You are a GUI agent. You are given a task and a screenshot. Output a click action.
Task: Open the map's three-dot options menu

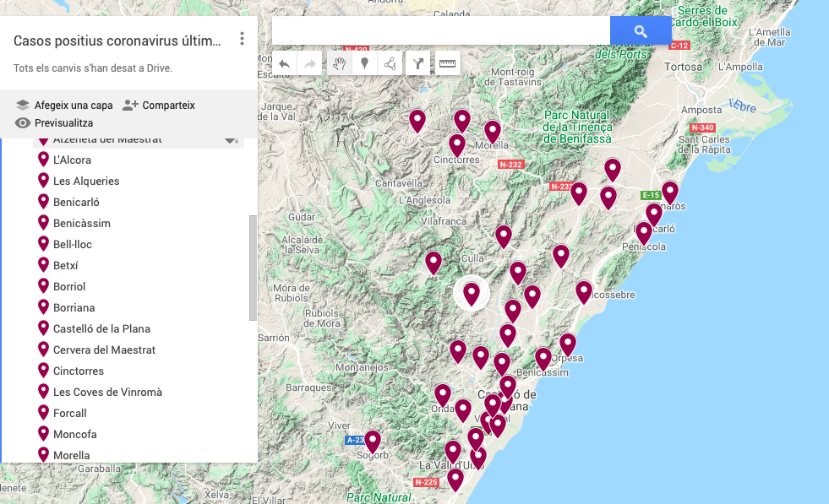(x=242, y=39)
